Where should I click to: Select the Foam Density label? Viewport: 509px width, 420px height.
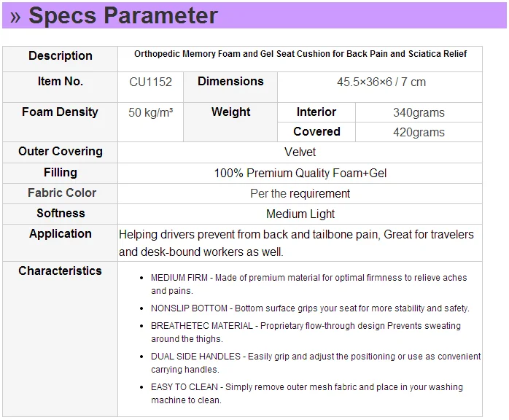coord(60,112)
